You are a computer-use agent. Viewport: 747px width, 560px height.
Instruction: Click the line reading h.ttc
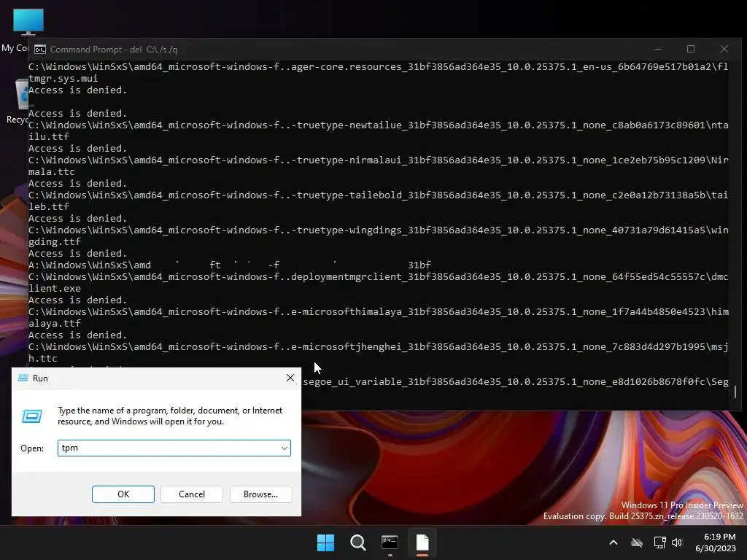(x=43, y=359)
